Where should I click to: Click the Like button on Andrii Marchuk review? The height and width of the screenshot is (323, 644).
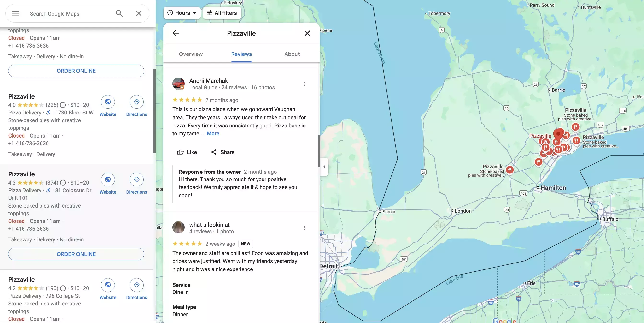[x=186, y=152]
